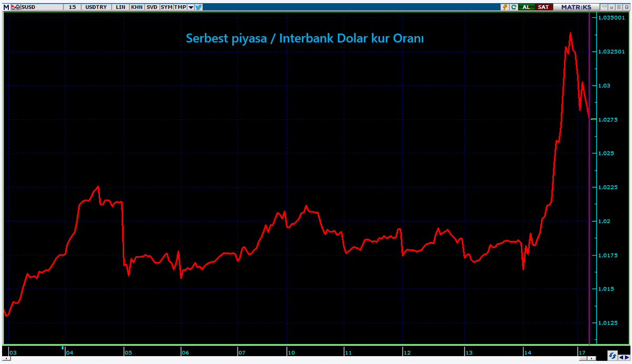
Task: Click the 17 date axis label
Action: tap(582, 352)
